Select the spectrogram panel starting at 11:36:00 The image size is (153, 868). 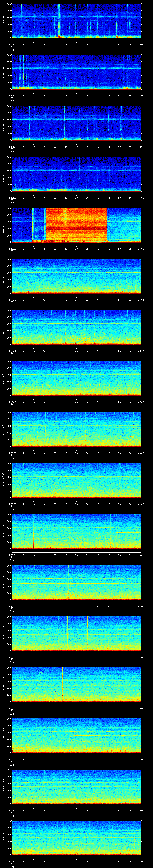77,378
